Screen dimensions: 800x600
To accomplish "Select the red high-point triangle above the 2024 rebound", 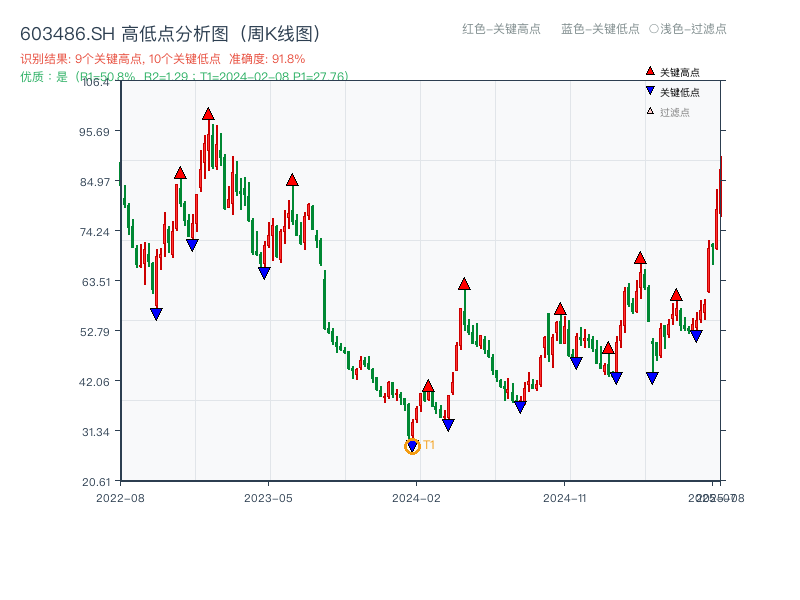I will pyautogui.click(x=465, y=283).
